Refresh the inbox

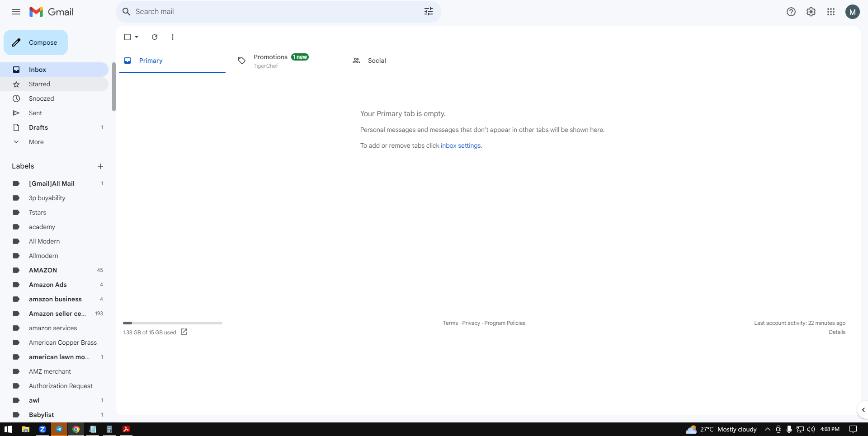click(155, 37)
